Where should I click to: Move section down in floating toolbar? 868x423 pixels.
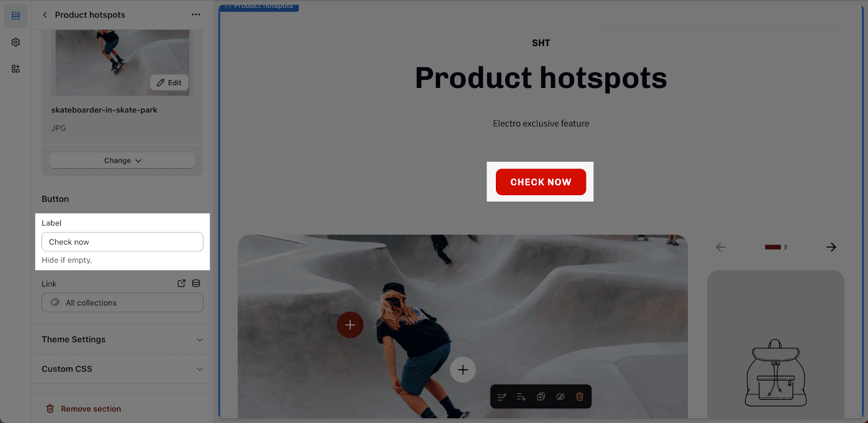pyautogui.click(x=521, y=397)
